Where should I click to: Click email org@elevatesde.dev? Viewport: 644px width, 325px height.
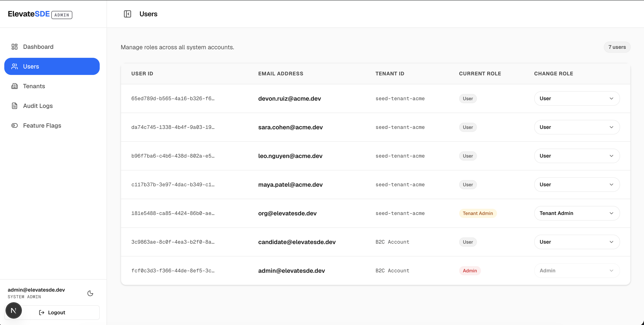pos(287,213)
